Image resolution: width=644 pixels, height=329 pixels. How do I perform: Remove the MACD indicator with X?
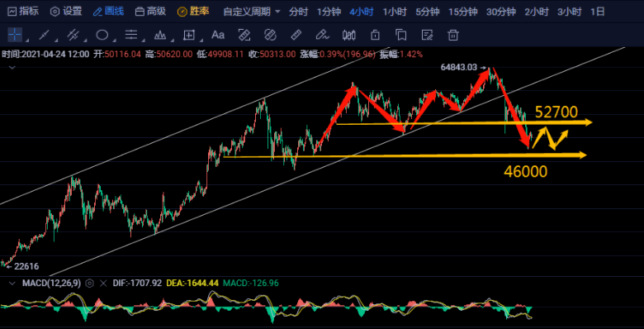103,283
